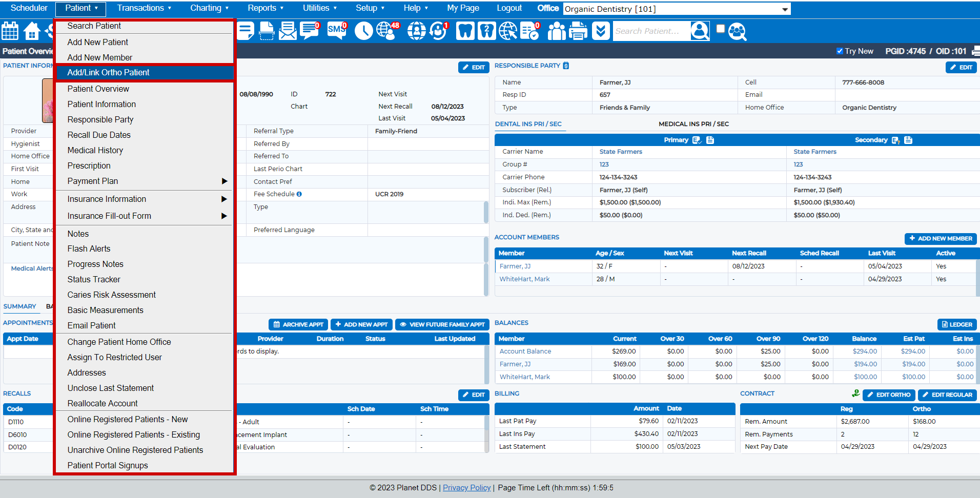Select Add/Link Ortho Patient menu item
The image size is (980, 498).
pyautogui.click(x=145, y=73)
